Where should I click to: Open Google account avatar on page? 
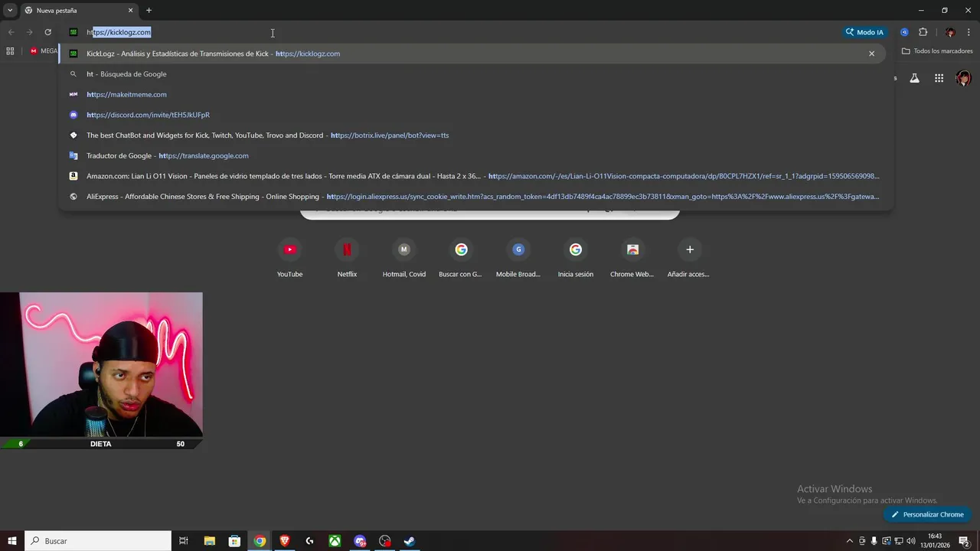(963, 78)
